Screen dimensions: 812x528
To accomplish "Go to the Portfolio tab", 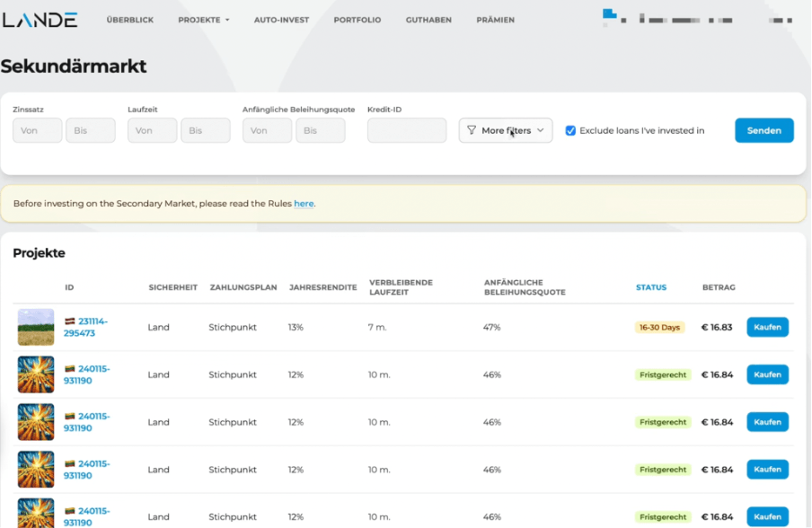I will (357, 20).
